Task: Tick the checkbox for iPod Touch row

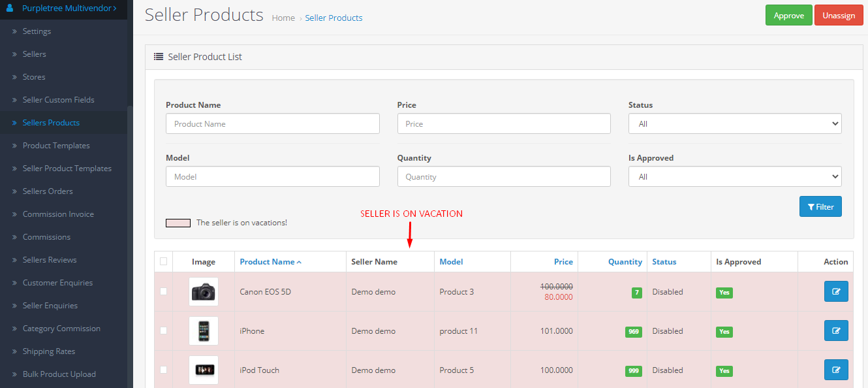Action: [163, 370]
